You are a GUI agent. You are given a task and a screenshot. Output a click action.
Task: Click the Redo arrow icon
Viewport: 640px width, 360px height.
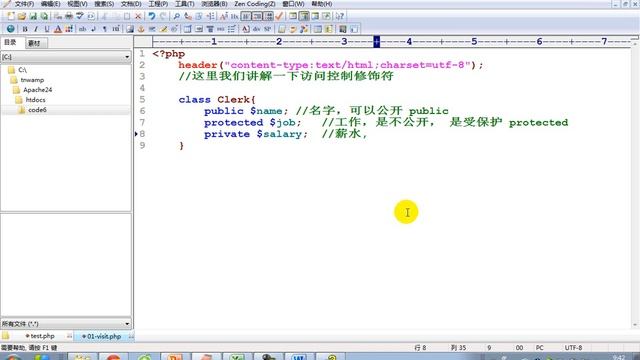(x=163, y=16)
